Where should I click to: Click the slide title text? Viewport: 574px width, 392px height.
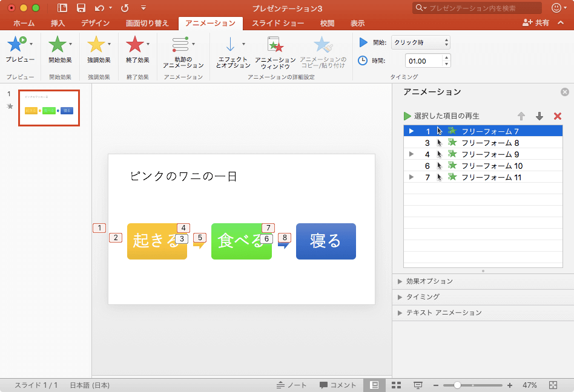click(183, 176)
